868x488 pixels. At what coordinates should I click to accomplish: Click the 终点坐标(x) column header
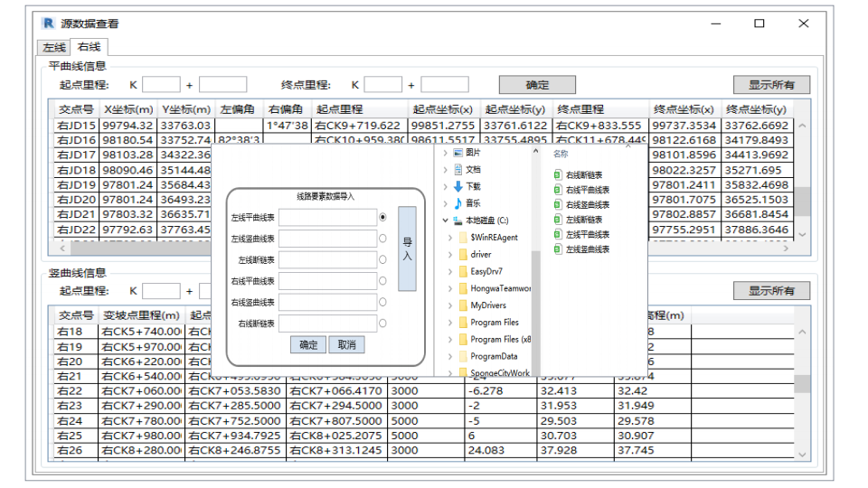coord(684,109)
